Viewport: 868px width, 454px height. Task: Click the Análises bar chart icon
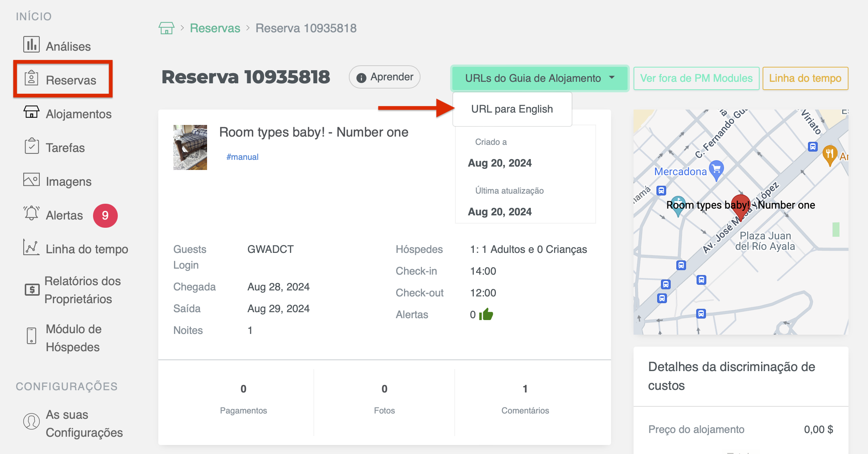coord(32,45)
